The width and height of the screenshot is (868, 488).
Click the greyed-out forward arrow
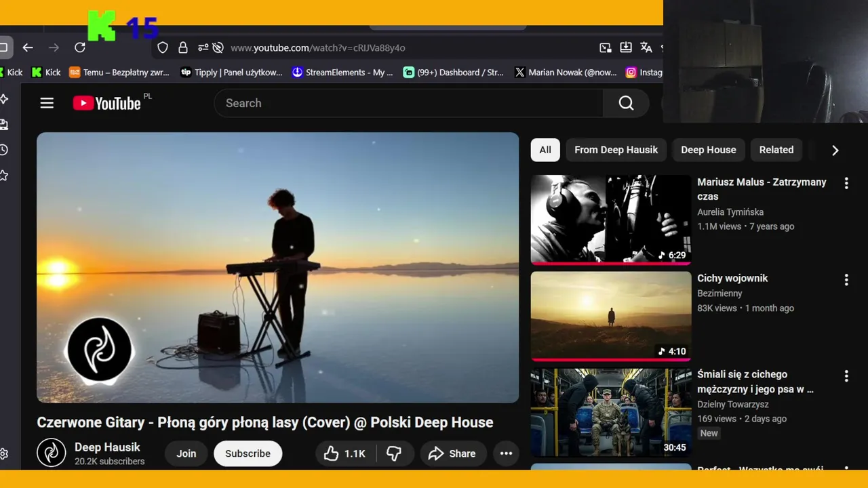(x=54, y=47)
